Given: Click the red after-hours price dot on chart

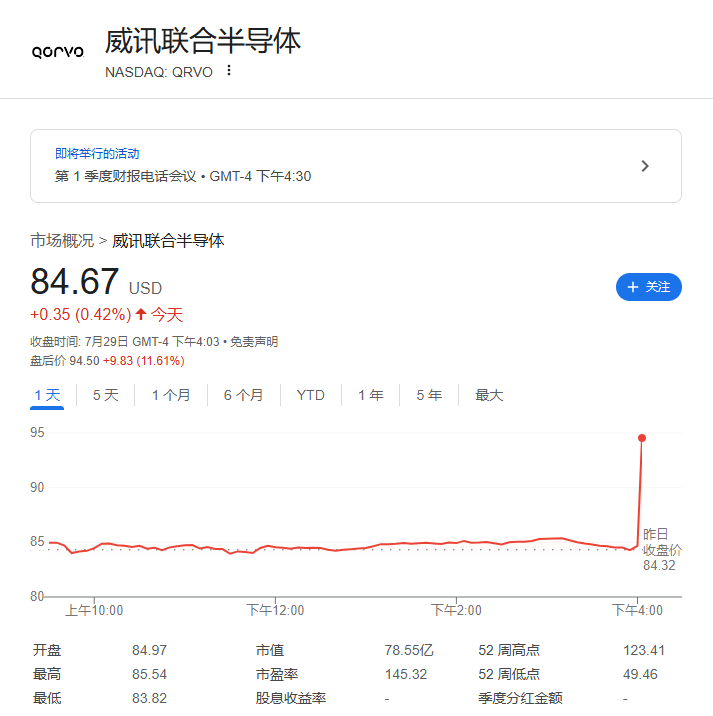Looking at the screenshot, I should [x=642, y=438].
